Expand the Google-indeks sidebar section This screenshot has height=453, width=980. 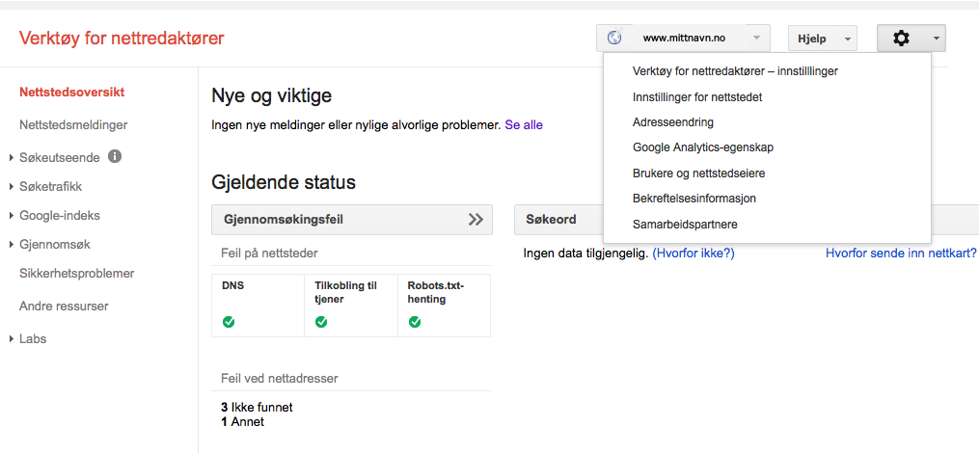tap(59, 216)
